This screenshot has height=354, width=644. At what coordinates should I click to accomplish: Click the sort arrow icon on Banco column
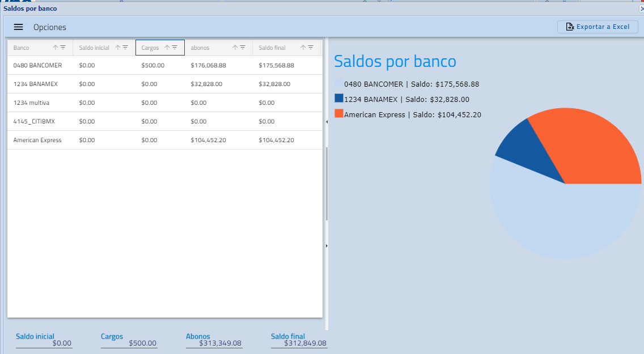pyautogui.click(x=54, y=48)
